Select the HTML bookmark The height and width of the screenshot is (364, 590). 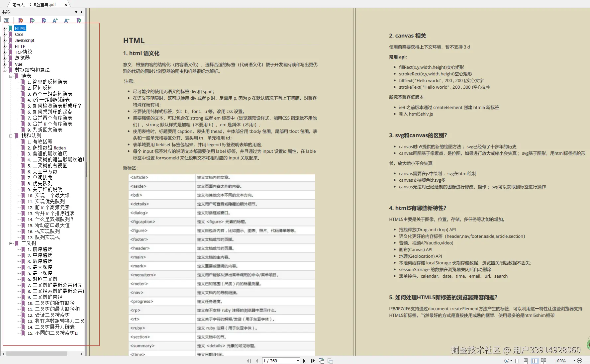coord(20,29)
